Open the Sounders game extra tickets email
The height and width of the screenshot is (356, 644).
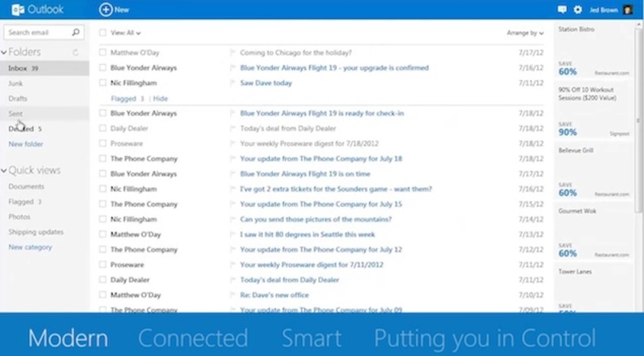[336, 189]
